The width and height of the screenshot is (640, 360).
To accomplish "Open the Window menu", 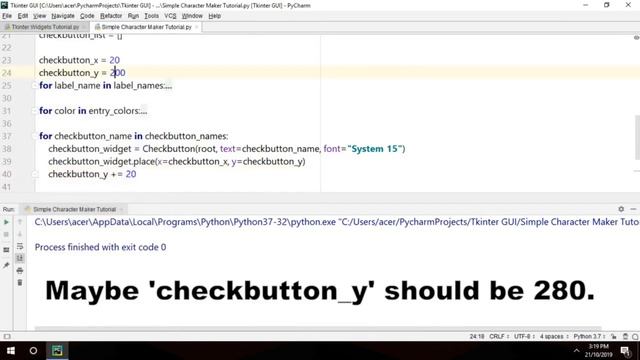I will (192, 16).
